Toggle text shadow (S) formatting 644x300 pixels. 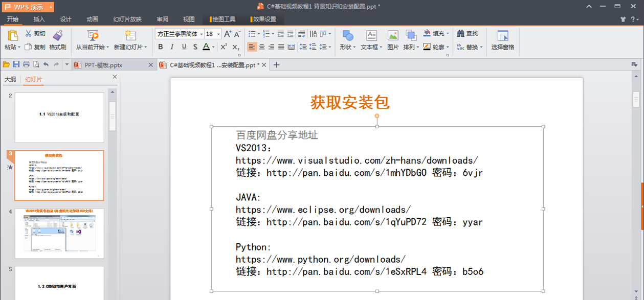point(195,47)
